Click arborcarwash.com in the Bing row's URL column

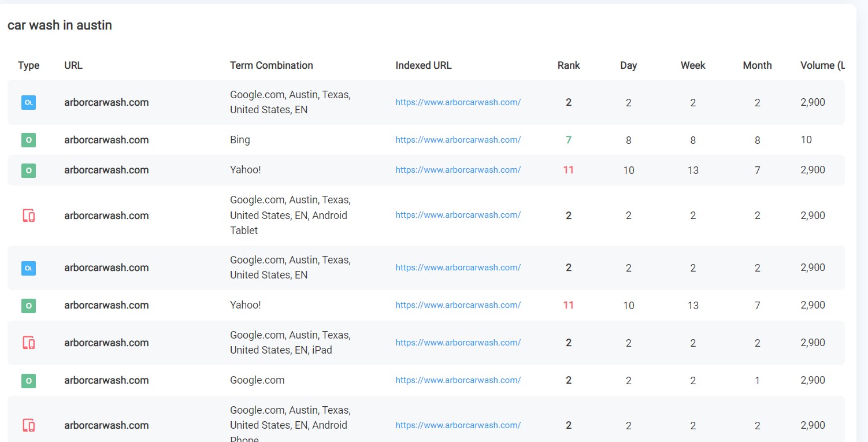tap(106, 140)
